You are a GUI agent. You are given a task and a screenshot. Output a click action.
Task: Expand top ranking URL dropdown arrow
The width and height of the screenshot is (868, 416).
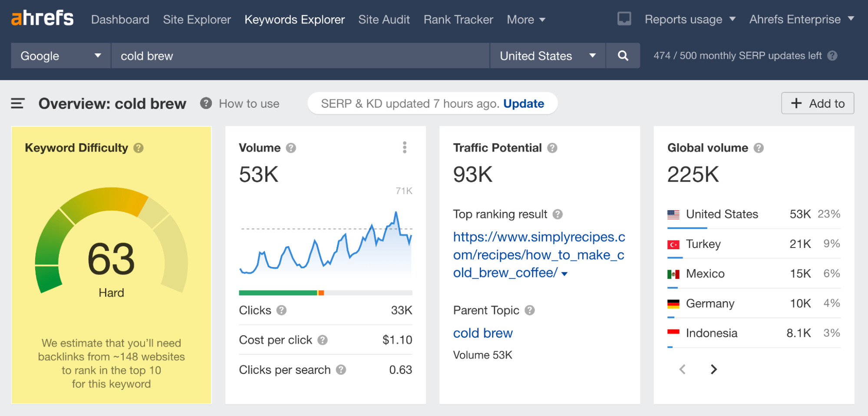[564, 274]
